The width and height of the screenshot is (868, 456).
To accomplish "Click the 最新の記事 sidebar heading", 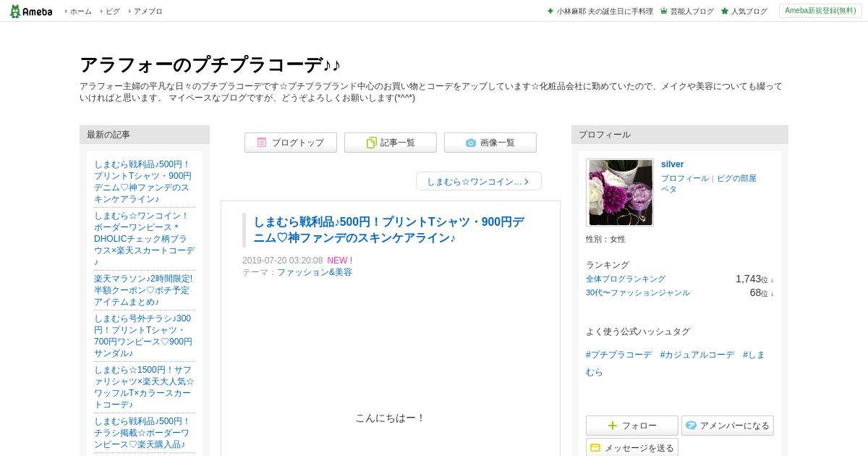I will [x=109, y=135].
